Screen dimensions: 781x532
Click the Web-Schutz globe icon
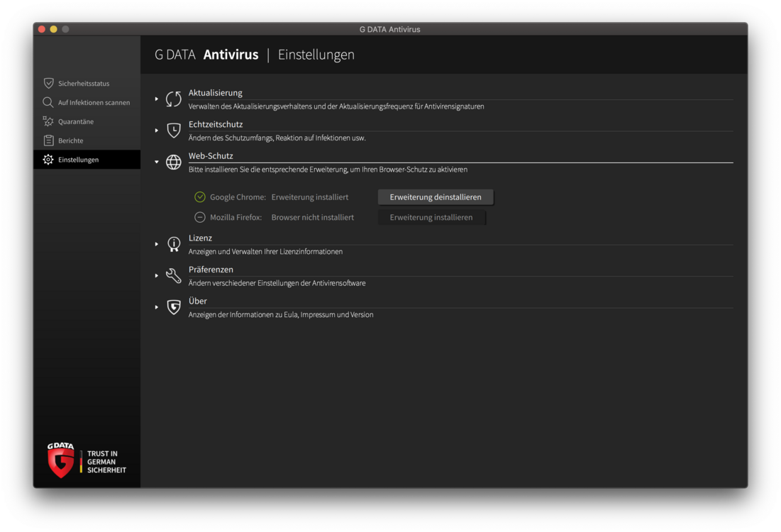pos(173,162)
